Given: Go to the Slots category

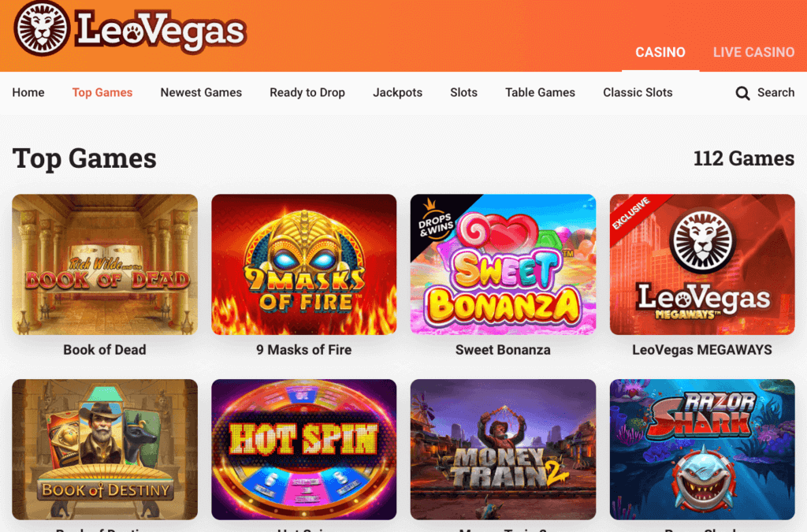Looking at the screenshot, I should (463, 93).
